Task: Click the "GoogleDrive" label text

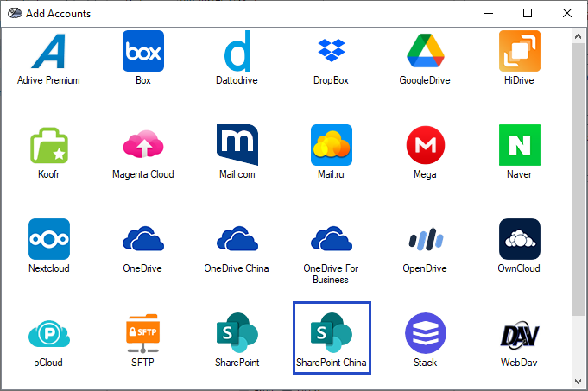Action: click(425, 80)
